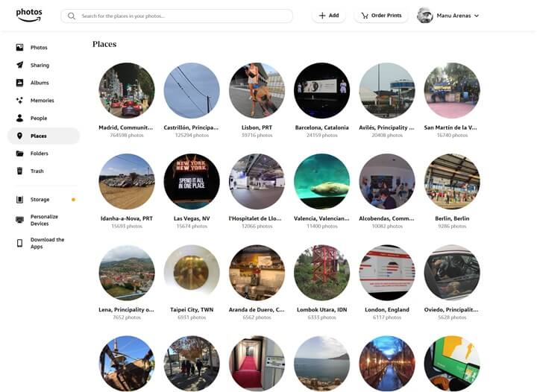Screen dimensions: 537x392
Task: Click the Places page heading
Action: tap(104, 44)
